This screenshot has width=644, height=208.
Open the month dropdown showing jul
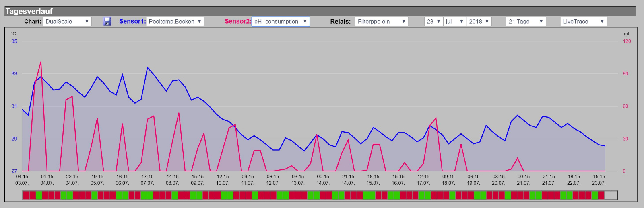point(455,21)
